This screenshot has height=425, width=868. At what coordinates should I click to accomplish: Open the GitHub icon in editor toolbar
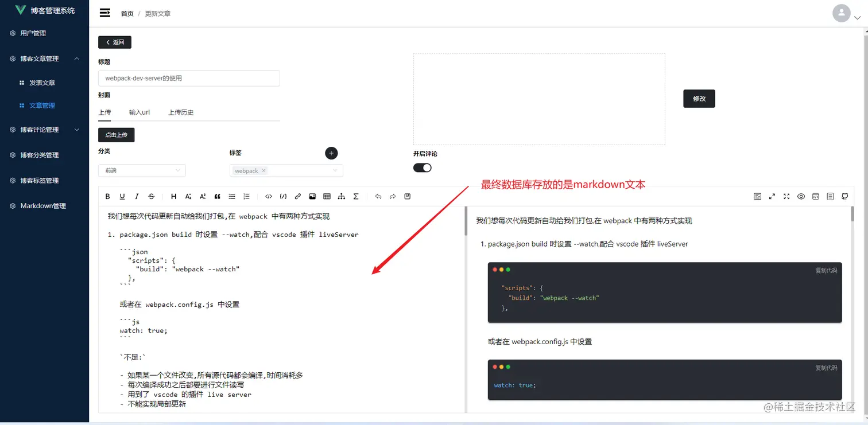coord(845,197)
